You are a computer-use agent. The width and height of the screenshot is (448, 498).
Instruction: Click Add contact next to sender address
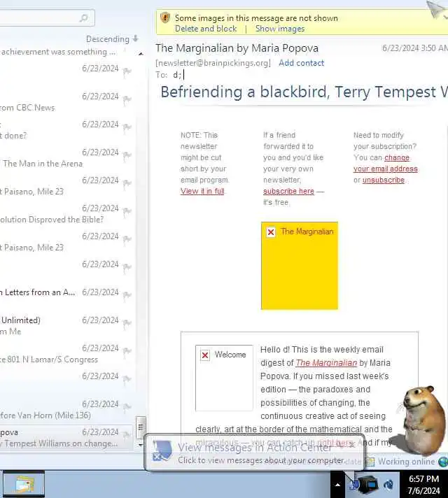pos(302,63)
